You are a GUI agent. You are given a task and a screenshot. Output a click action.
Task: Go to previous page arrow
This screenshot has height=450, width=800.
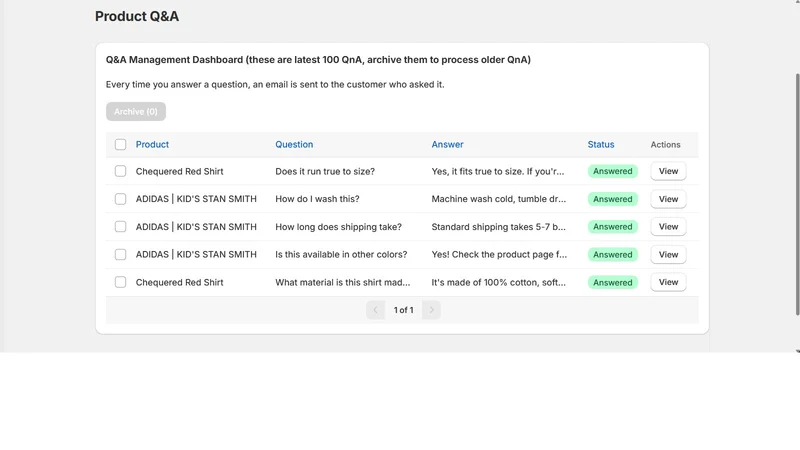tap(376, 310)
